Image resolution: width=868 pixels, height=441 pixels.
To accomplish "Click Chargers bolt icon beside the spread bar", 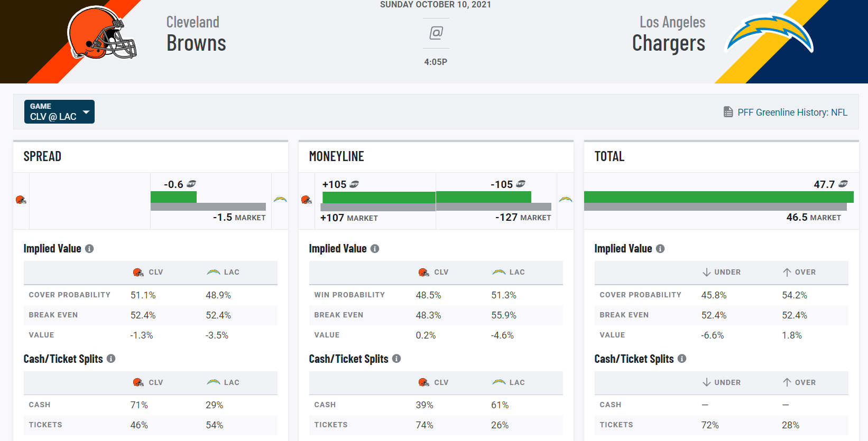I will [280, 200].
